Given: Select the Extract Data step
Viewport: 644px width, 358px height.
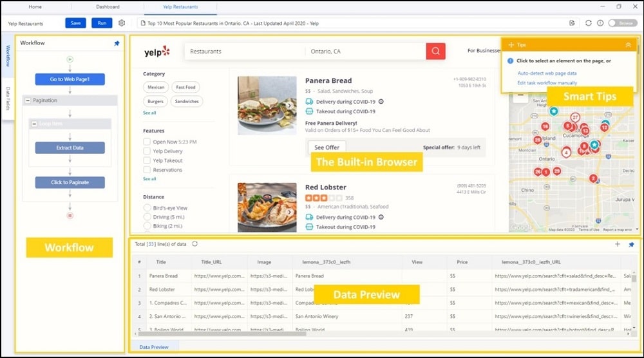Looking at the screenshot, I should point(70,148).
